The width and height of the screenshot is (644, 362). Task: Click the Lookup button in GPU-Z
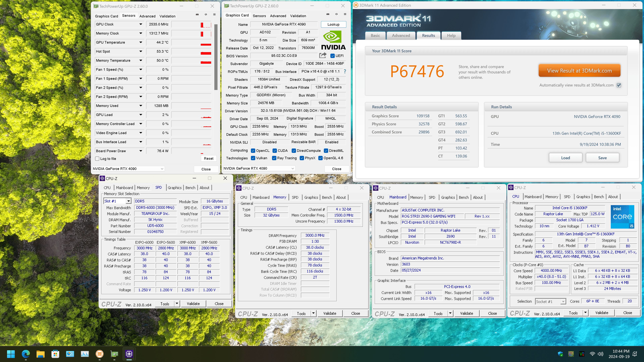pos(333,24)
